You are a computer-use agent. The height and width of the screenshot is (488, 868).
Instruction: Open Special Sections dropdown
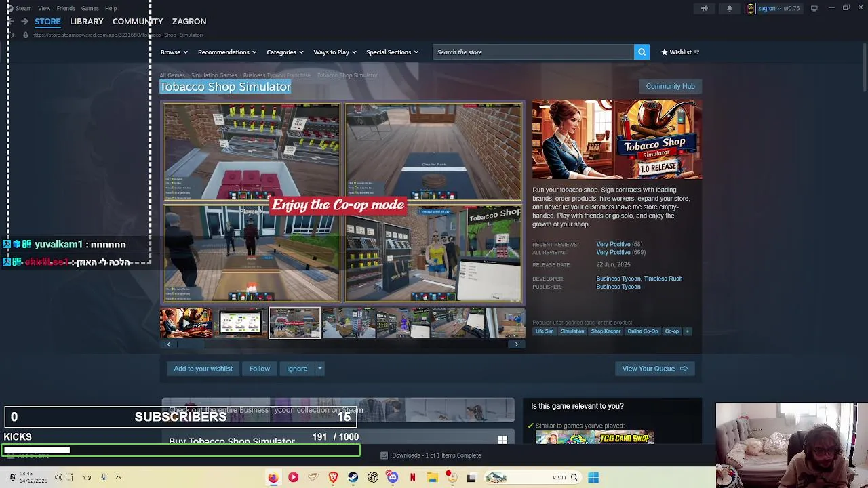tap(392, 52)
